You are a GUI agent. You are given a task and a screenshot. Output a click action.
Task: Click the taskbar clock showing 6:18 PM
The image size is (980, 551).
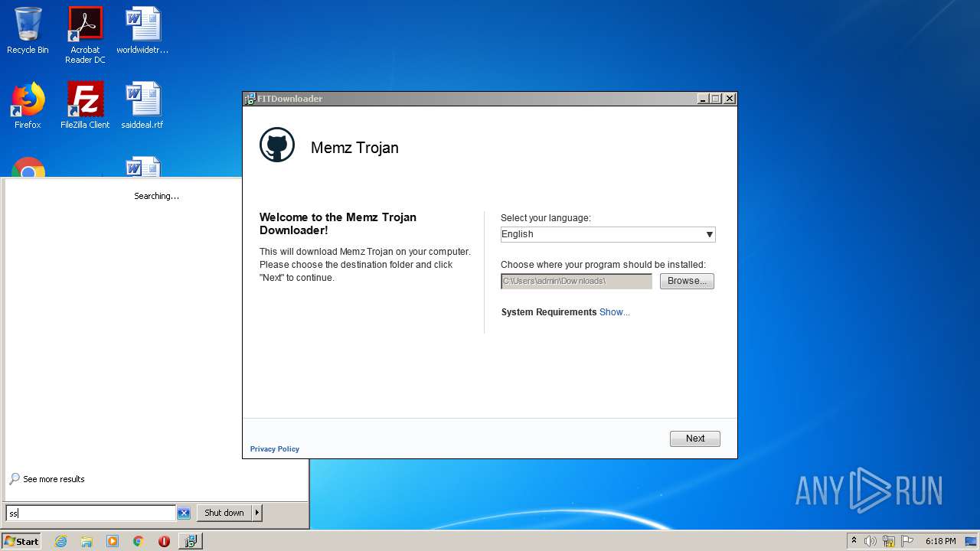pos(940,541)
